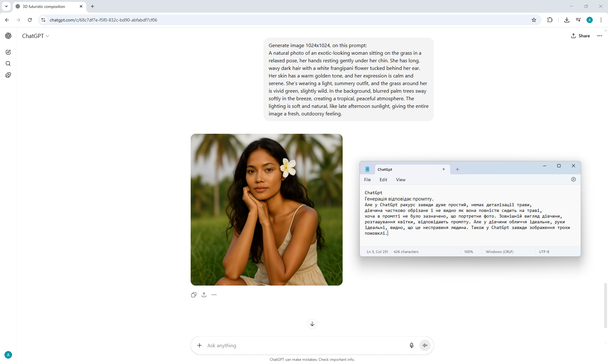Screen dimensions: 608x364
Task: Click the microphone dictate icon
Action: tap(411, 345)
